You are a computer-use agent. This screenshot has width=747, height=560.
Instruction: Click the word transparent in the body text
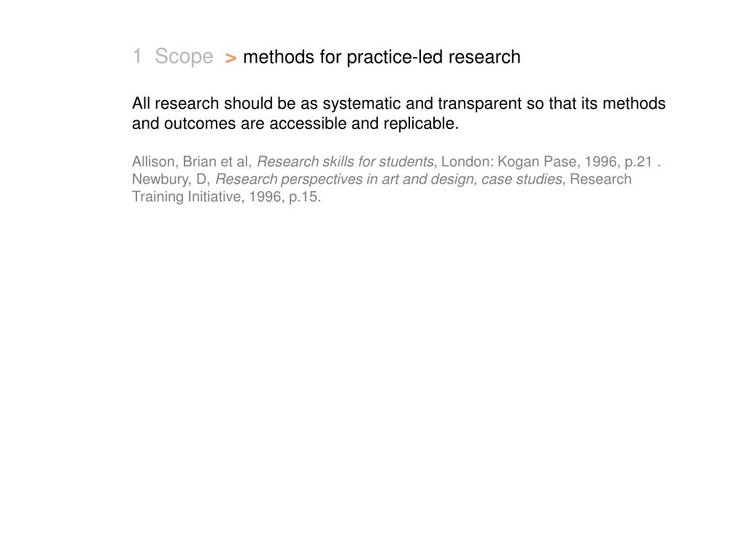[x=480, y=104]
